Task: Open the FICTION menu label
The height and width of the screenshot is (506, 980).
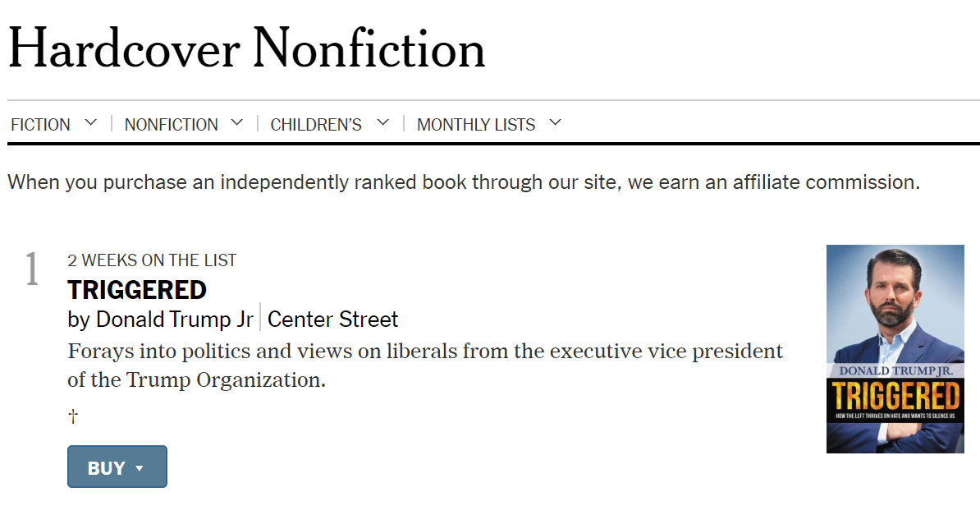Action: tap(40, 125)
